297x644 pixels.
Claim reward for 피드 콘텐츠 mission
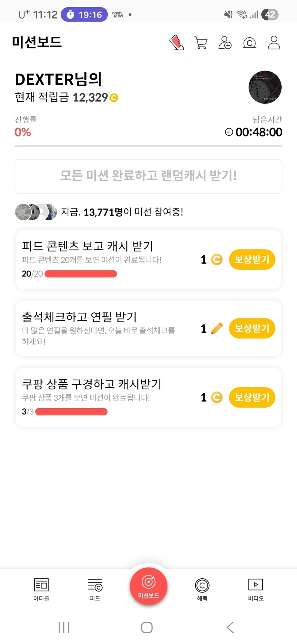[252, 259]
